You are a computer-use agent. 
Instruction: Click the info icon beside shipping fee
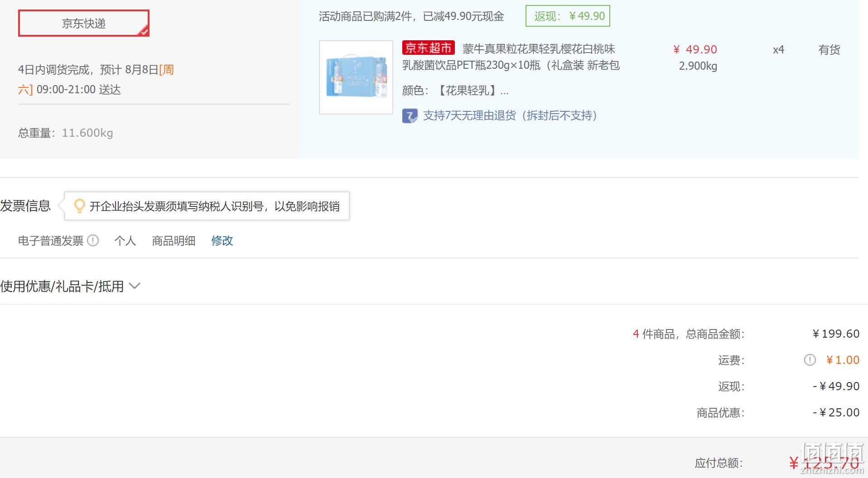point(810,360)
